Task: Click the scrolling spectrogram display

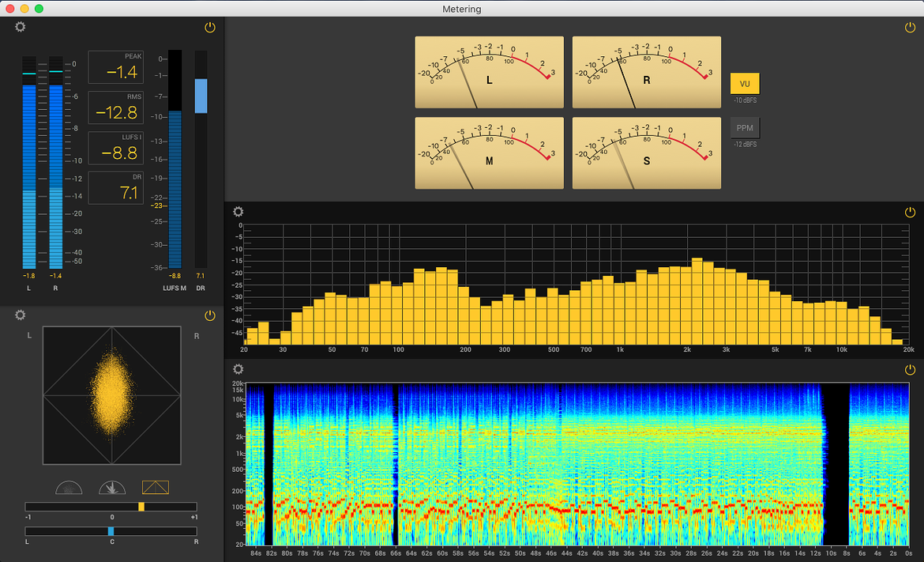Action: [x=577, y=464]
